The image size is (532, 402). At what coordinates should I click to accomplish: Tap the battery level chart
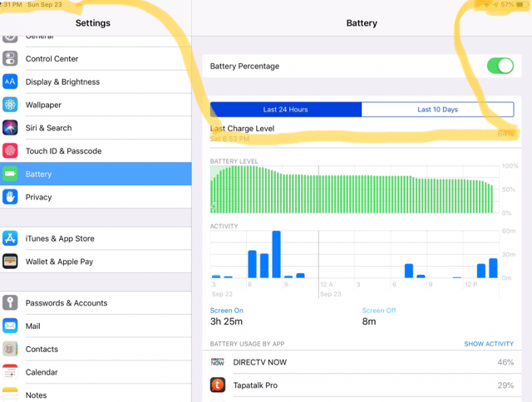[x=354, y=189]
